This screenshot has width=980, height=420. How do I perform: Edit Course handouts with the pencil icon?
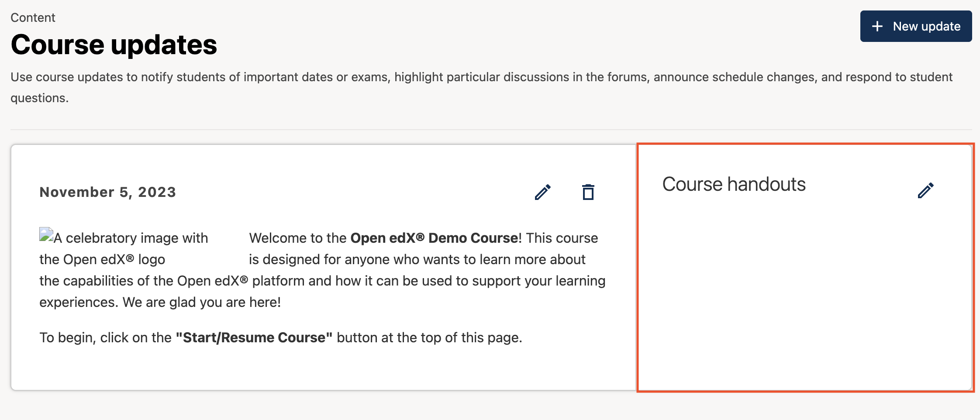click(925, 190)
